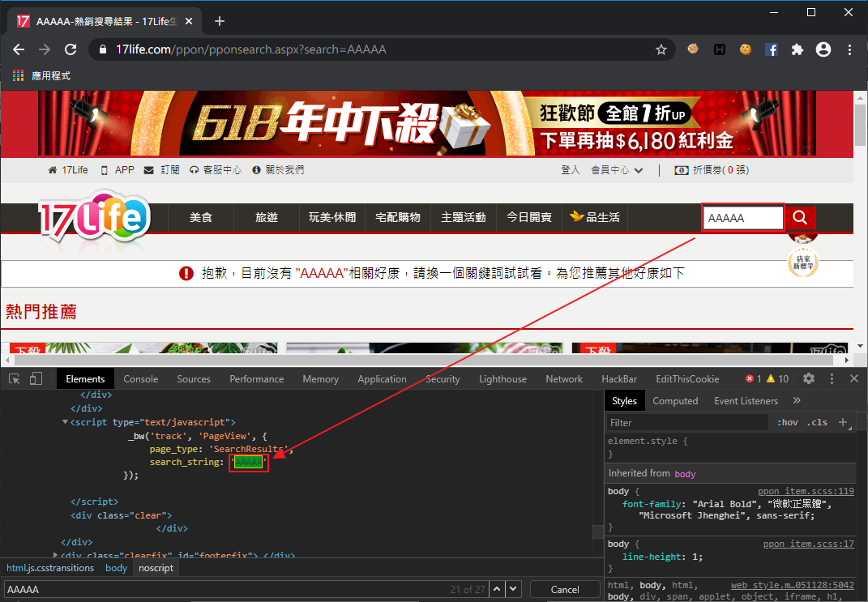Click the site search box containing AAAAA

click(x=743, y=217)
